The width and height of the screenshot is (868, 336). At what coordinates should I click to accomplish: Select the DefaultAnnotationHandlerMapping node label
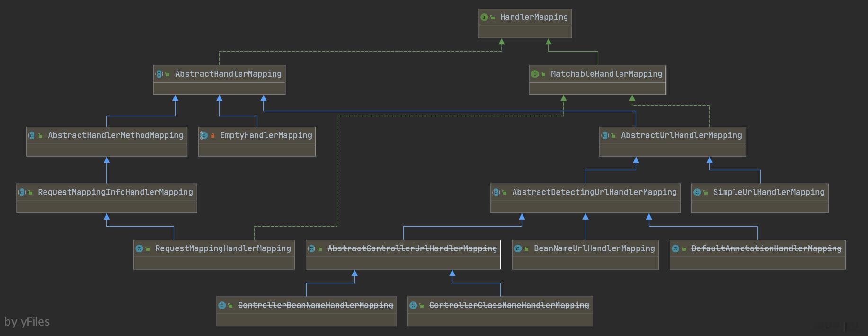click(766, 248)
